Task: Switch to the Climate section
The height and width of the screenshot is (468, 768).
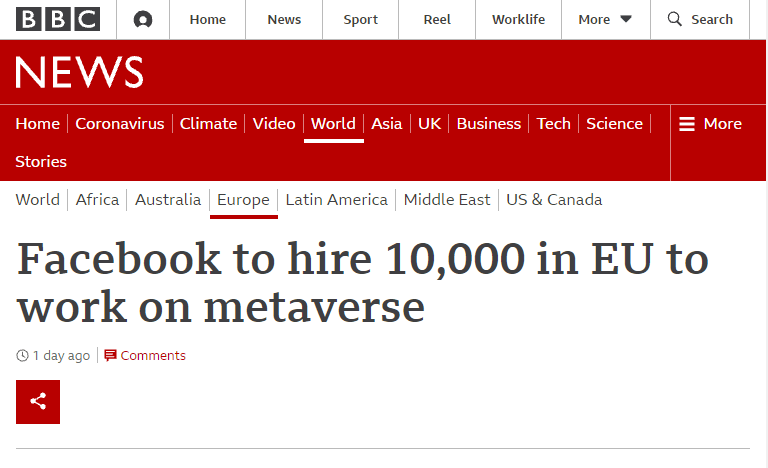Action: pyautogui.click(x=208, y=124)
